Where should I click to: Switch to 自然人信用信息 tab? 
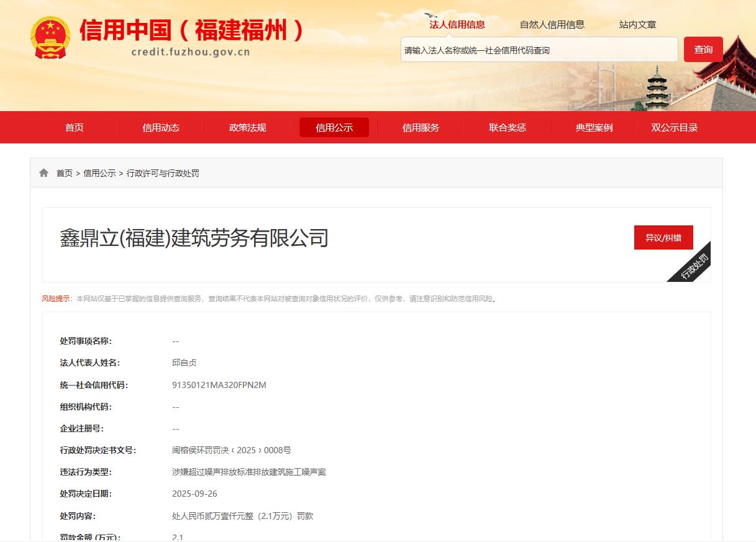click(x=552, y=25)
